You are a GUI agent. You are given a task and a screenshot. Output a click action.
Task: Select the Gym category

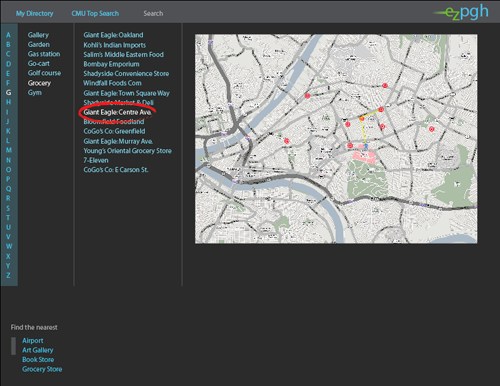point(35,93)
